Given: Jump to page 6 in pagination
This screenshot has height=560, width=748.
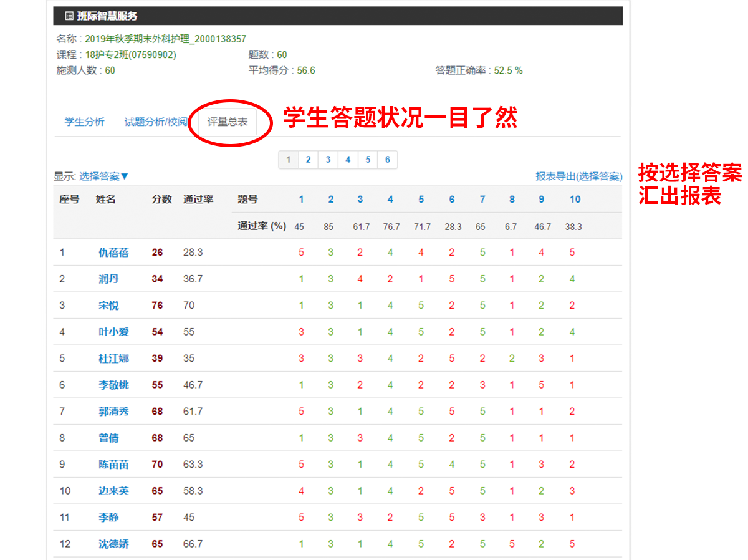Looking at the screenshot, I should 387,160.
